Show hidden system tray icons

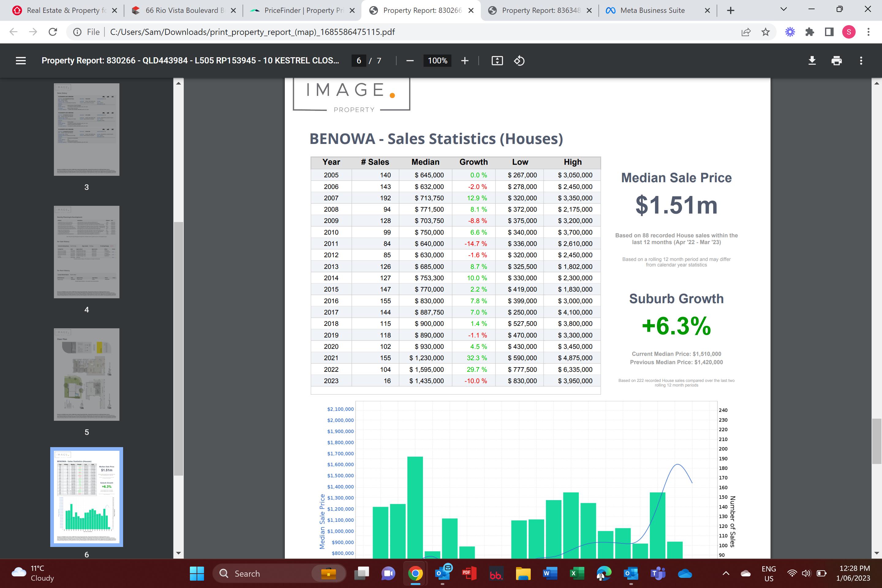point(726,573)
